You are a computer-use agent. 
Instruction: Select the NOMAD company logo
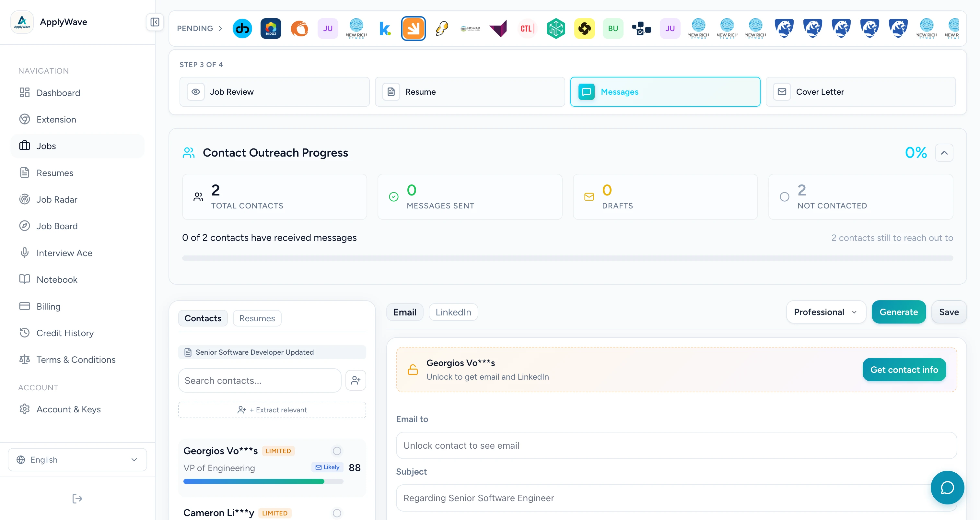[x=471, y=29]
